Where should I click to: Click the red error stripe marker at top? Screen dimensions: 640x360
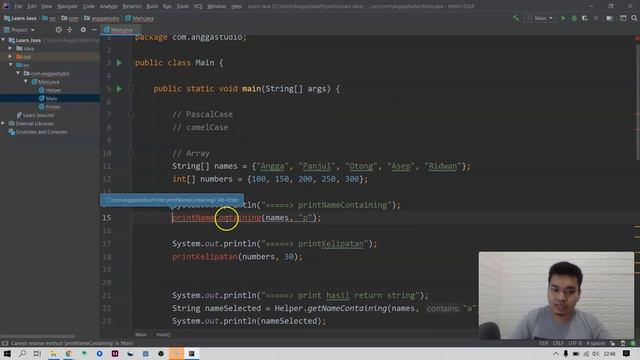(638, 38)
